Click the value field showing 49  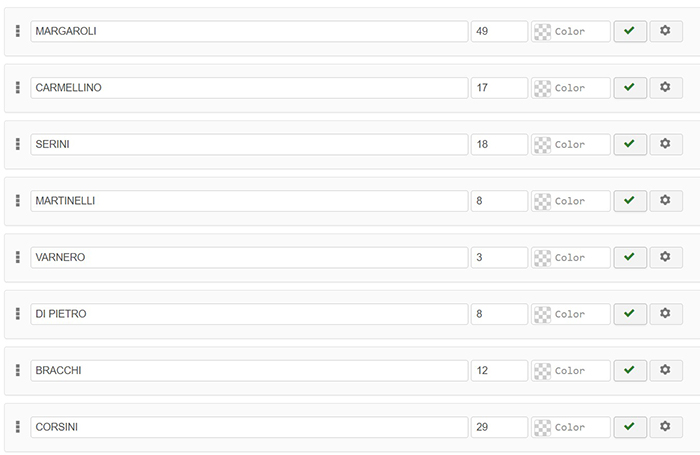pyautogui.click(x=499, y=31)
